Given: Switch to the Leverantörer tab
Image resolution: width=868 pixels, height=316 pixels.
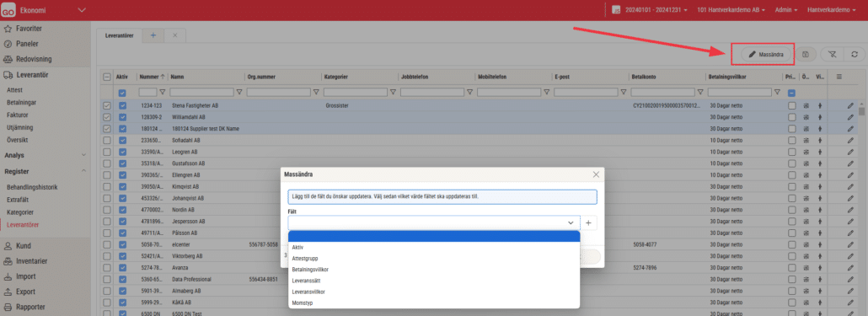Looking at the screenshot, I should [x=119, y=35].
